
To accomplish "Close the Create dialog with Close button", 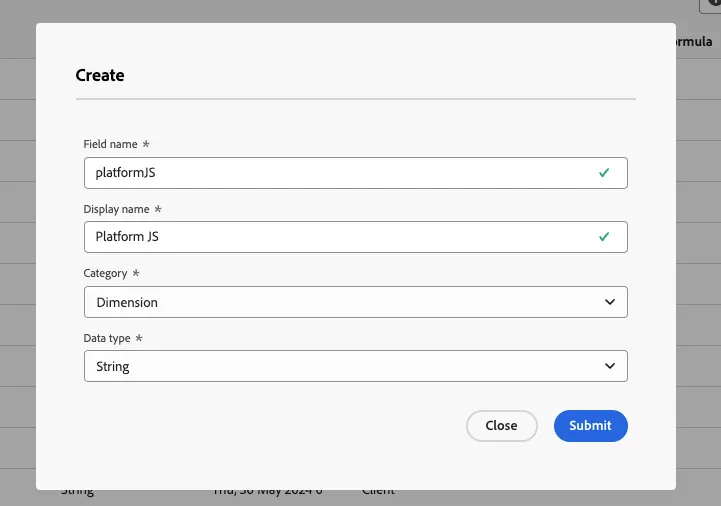I will pos(502,426).
